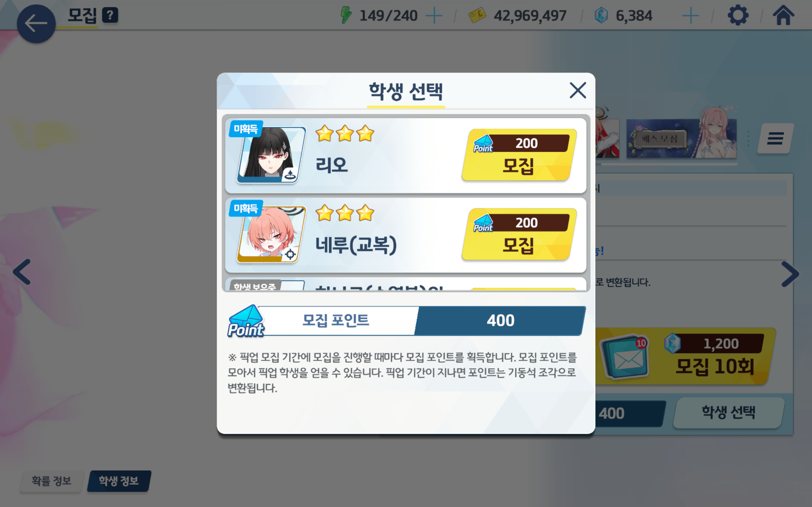The image size is (812, 507).
Task: Open the settings gear
Action: click(x=737, y=16)
